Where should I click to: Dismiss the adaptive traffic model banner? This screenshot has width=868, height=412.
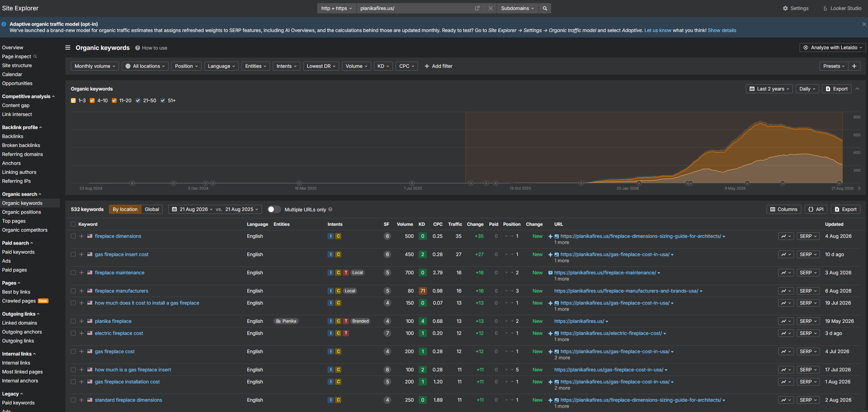[864, 24]
